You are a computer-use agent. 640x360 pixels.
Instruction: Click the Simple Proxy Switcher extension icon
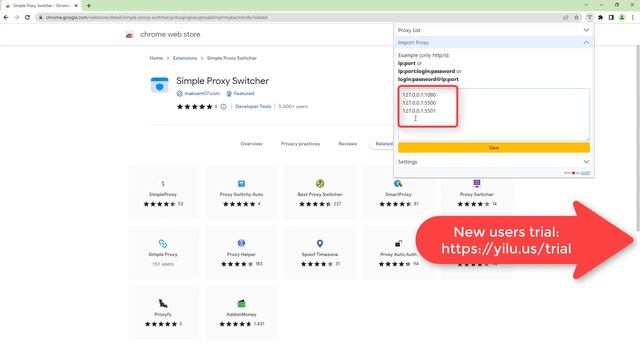pos(590,18)
